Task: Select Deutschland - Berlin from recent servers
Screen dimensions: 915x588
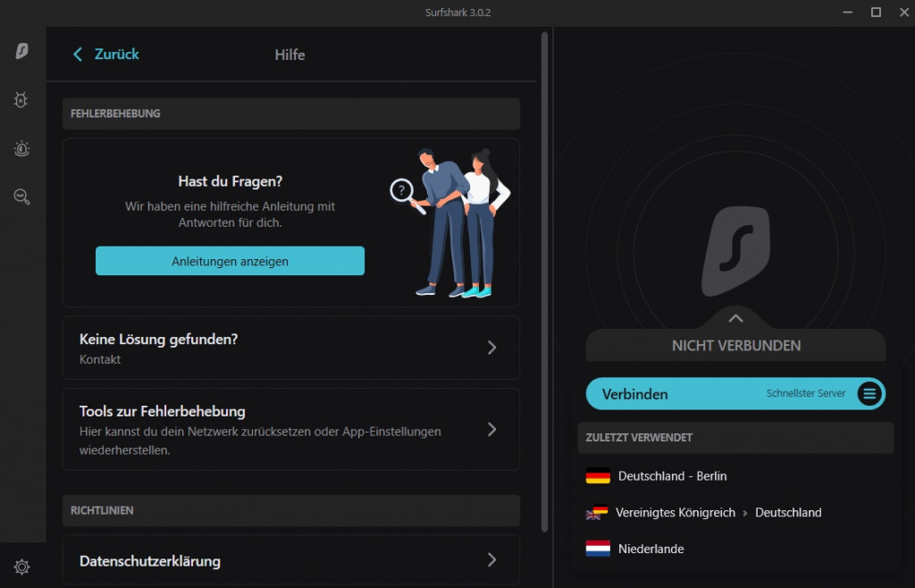Action: [x=735, y=476]
